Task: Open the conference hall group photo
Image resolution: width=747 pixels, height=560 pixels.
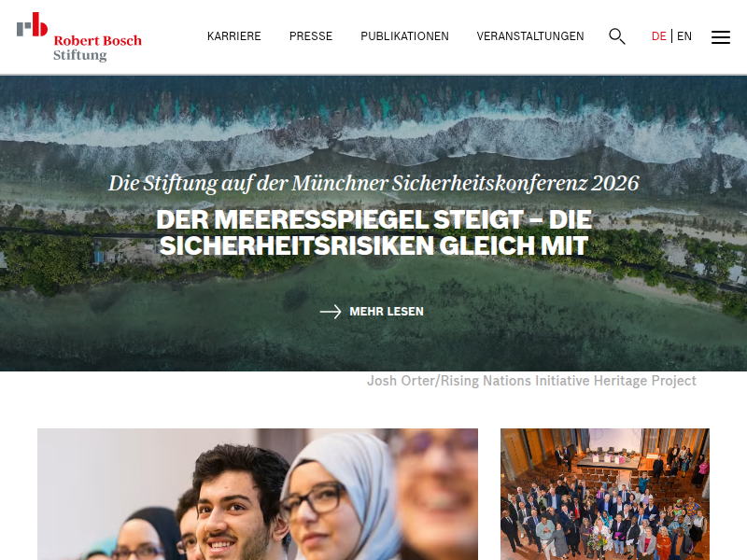Action: click(604, 494)
